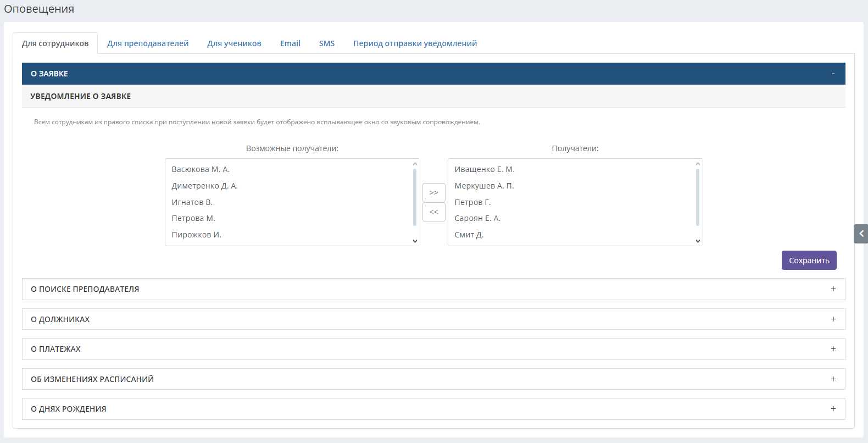Open the Для учеников tab
This screenshot has width=868, height=443.
[234, 43]
